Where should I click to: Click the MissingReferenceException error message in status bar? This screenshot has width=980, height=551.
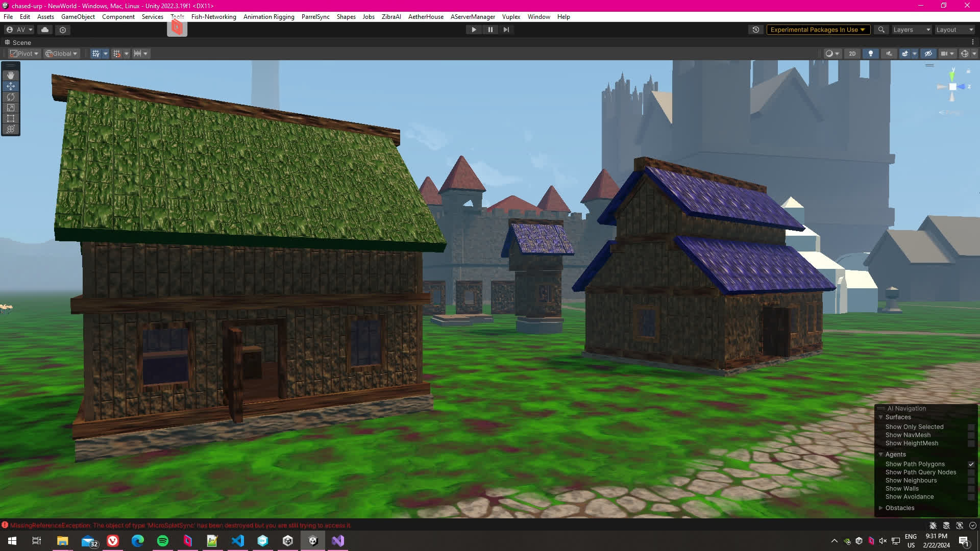click(x=180, y=525)
